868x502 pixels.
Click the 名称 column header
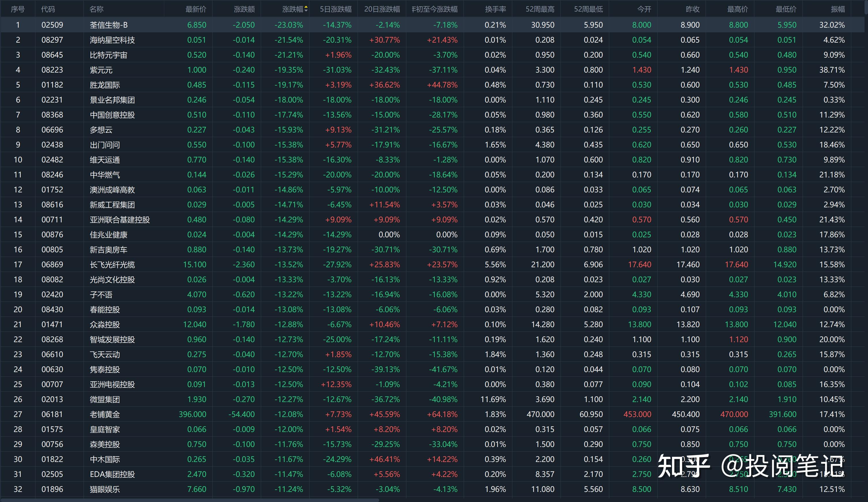97,9
